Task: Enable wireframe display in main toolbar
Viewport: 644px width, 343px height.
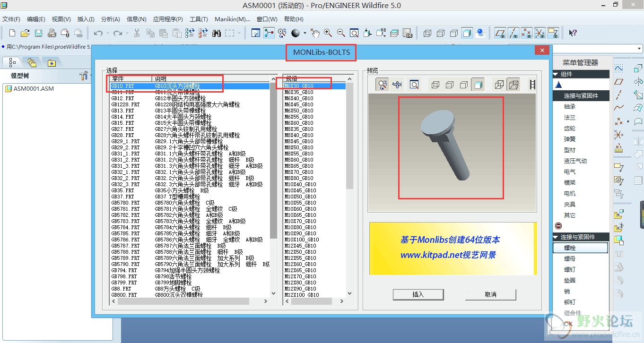Action: coord(427,33)
